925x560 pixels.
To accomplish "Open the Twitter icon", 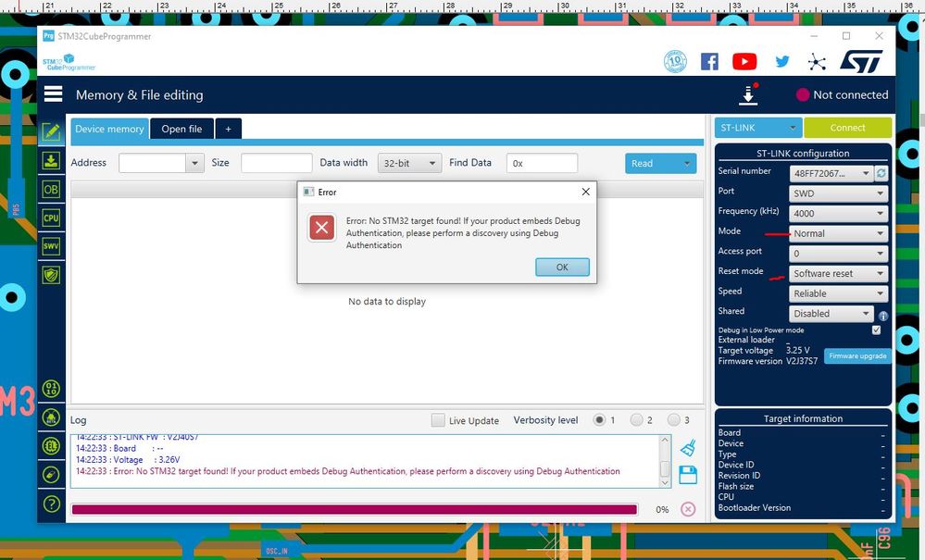I will [x=782, y=61].
